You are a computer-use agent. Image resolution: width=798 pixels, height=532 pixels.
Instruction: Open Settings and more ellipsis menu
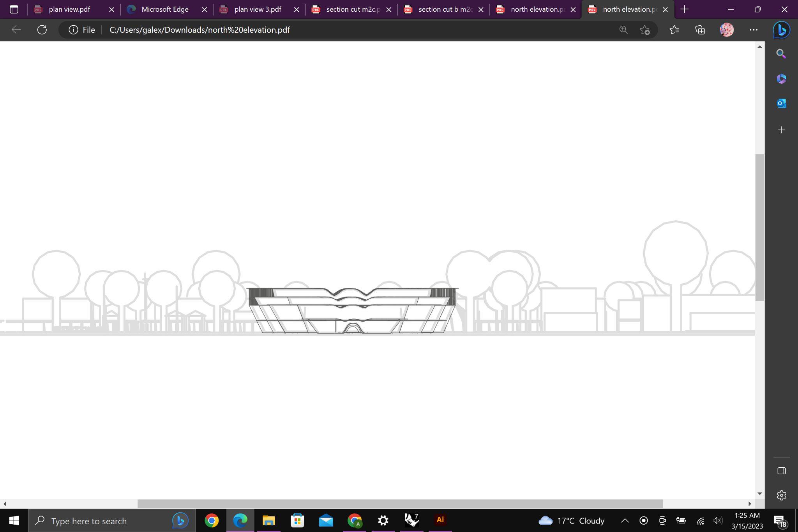point(754,30)
